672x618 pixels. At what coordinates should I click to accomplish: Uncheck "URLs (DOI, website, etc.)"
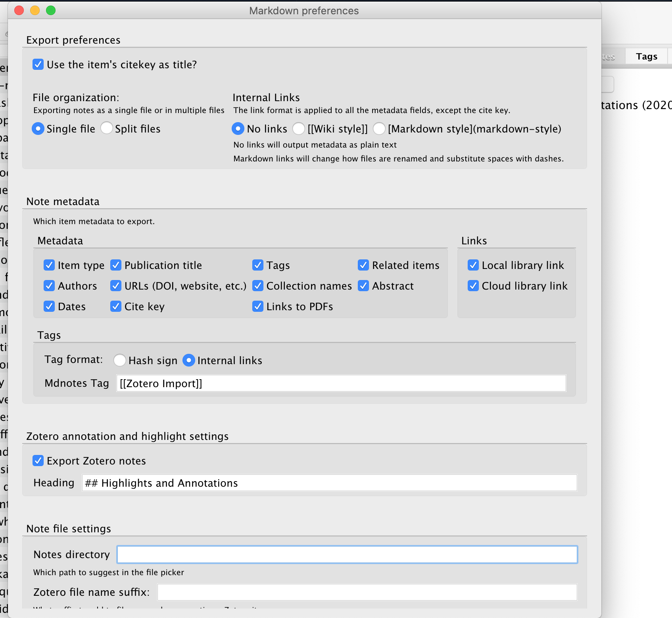click(x=116, y=286)
